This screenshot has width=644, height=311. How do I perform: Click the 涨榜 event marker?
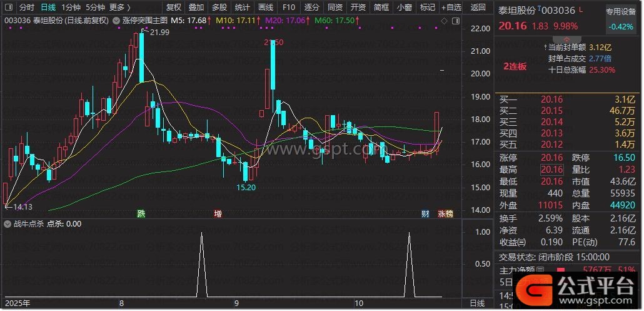click(445, 213)
